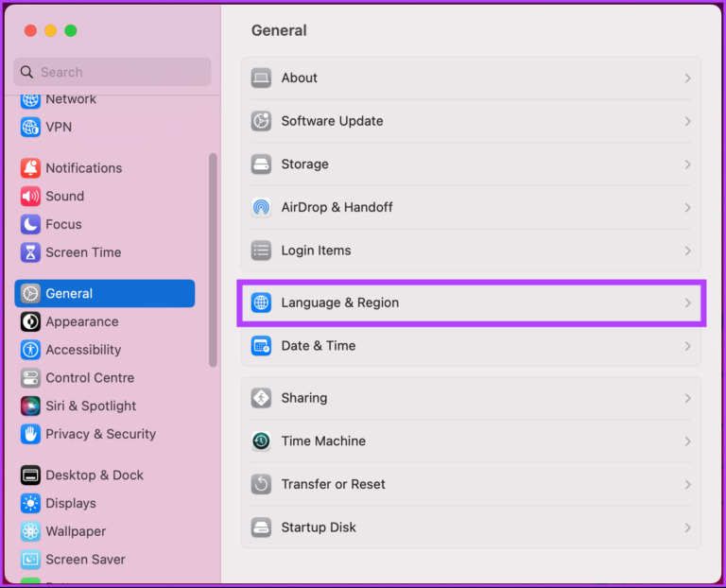Image resolution: width=726 pixels, height=588 pixels.
Task: Click the Sharing icon
Action: [261, 398]
